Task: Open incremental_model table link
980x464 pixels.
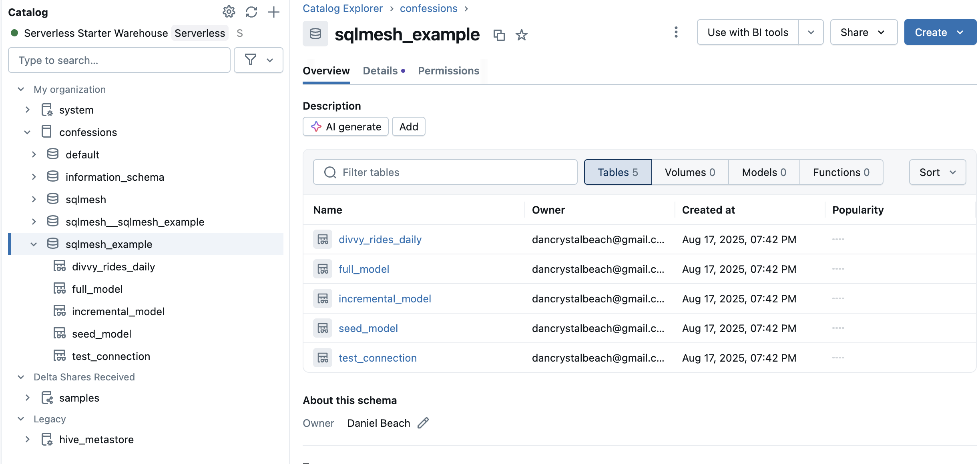Action: [x=385, y=299]
